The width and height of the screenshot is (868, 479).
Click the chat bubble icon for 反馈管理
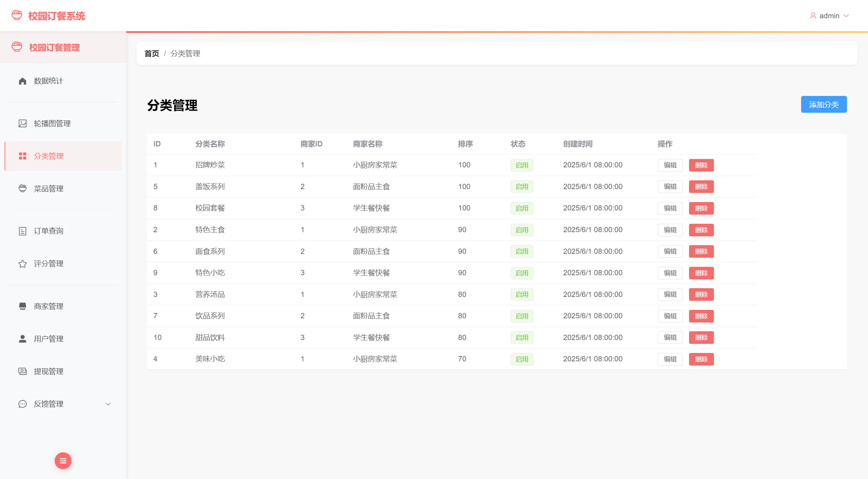(22, 404)
